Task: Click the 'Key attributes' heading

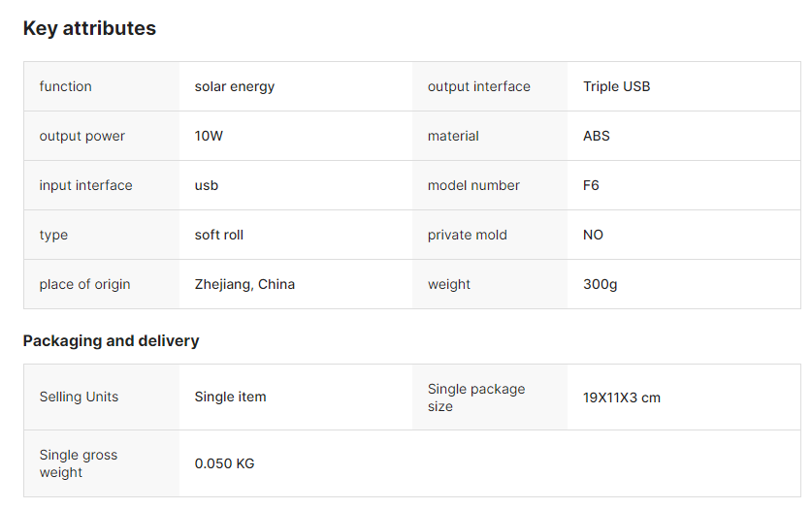Action: coord(89,28)
